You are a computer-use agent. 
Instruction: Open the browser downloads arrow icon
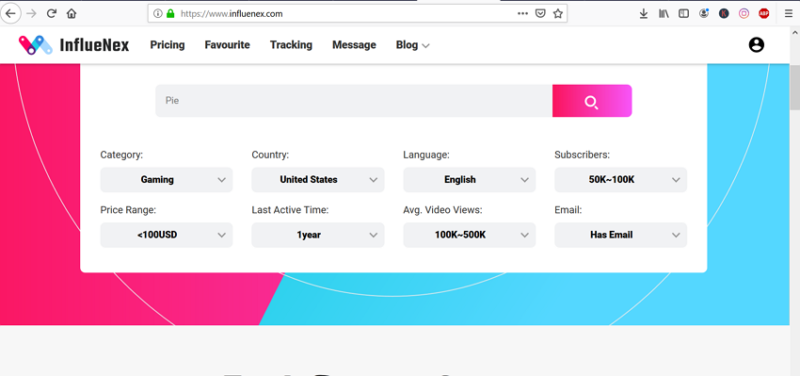pyautogui.click(x=643, y=14)
